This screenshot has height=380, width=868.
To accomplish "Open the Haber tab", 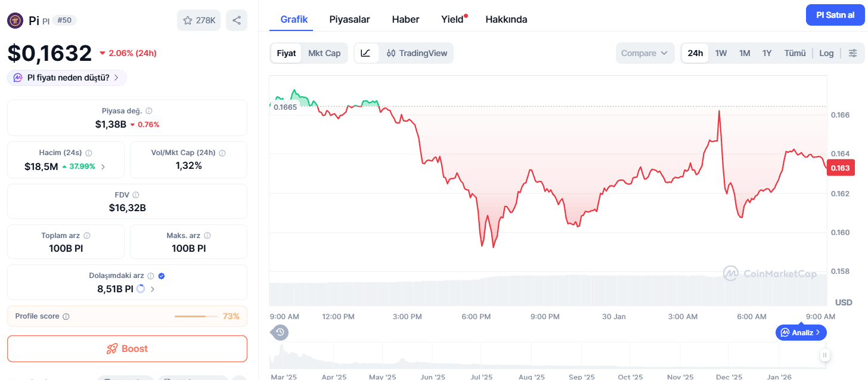I will [x=405, y=19].
